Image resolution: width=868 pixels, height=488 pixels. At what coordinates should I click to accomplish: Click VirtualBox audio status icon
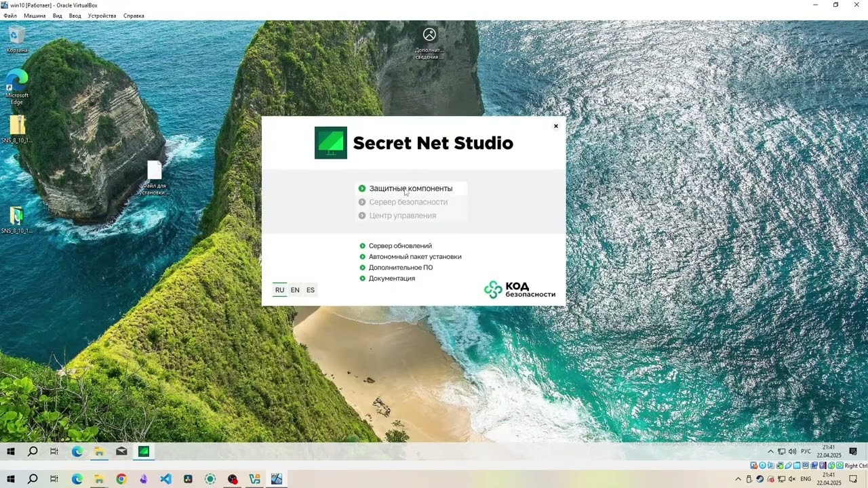(770, 466)
